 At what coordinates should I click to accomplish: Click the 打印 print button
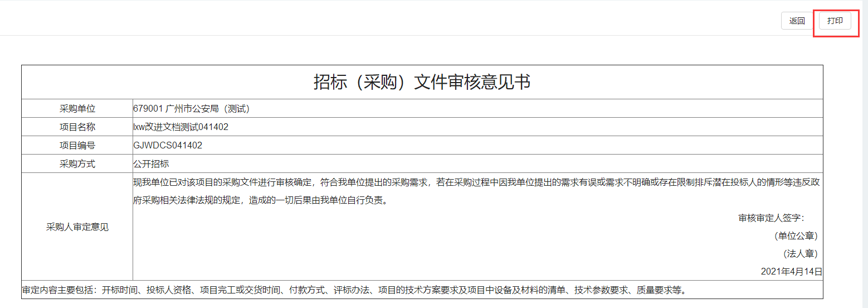point(835,21)
